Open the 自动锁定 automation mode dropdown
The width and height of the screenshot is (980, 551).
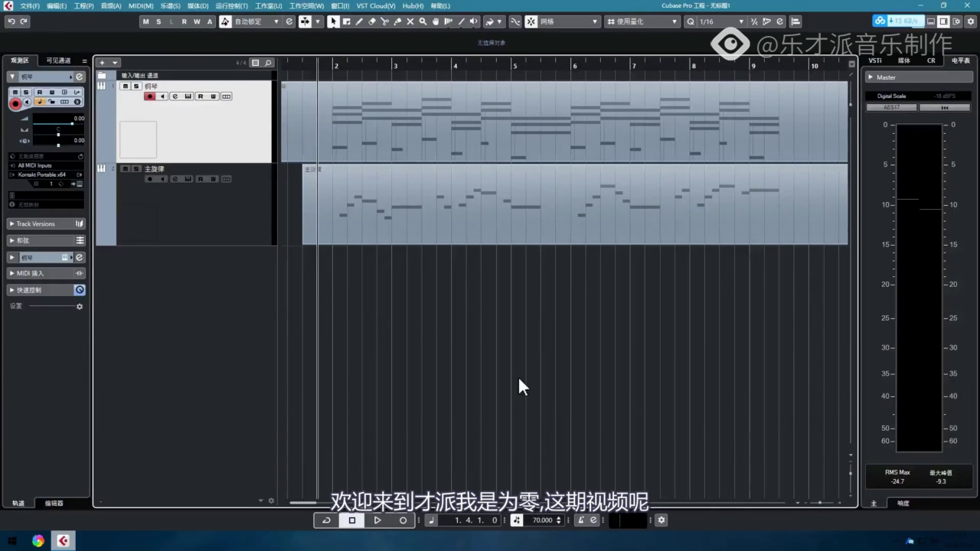tap(257, 21)
